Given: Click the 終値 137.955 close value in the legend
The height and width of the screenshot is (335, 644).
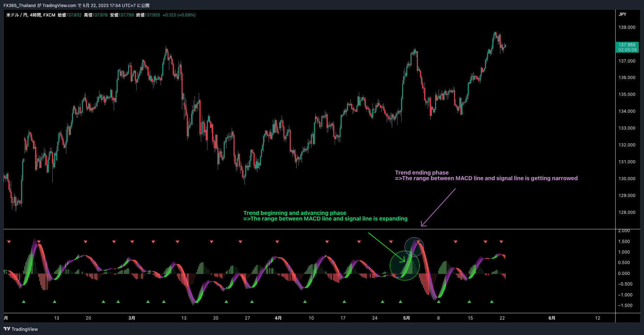Looking at the screenshot, I should 148,15.
